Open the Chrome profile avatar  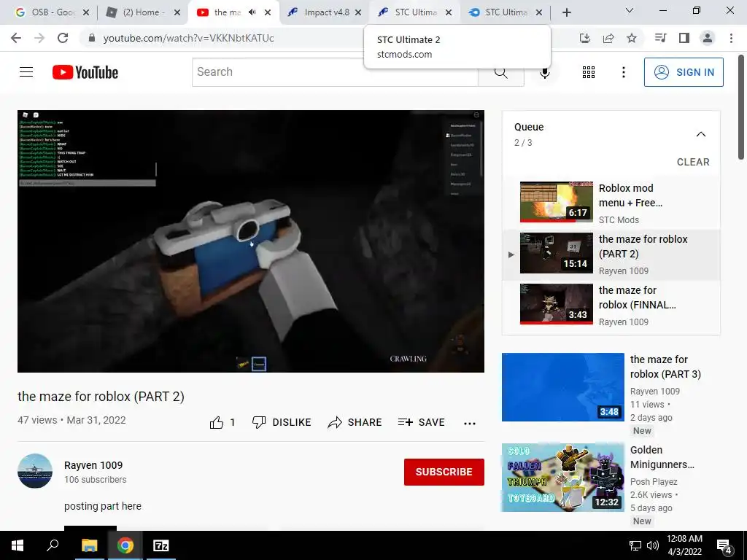click(x=708, y=38)
